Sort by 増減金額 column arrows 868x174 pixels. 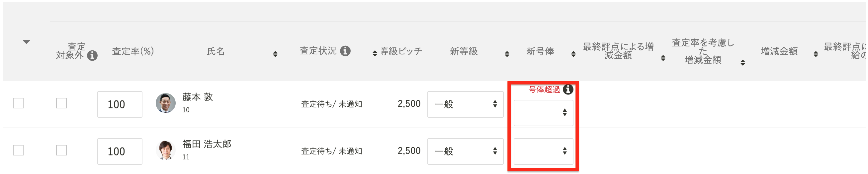816,54
